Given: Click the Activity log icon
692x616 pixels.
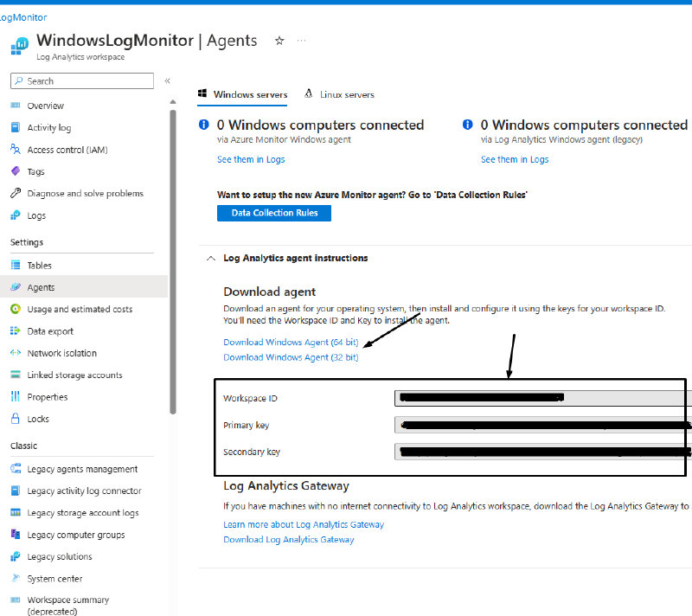Looking at the screenshot, I should pyautogui.click(x=15, y=128).
